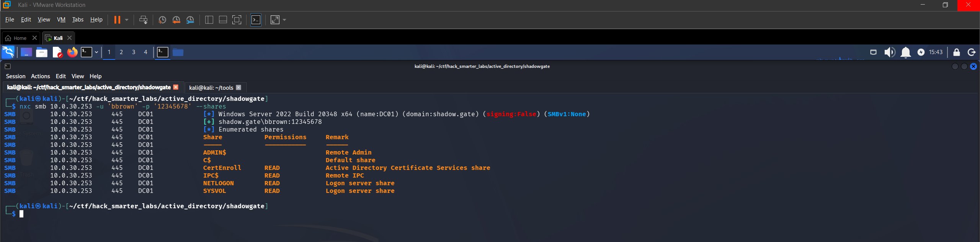Click the terminal window icon in title bar
The height and width of the screenshot is (242, 980).
(8, 66)
